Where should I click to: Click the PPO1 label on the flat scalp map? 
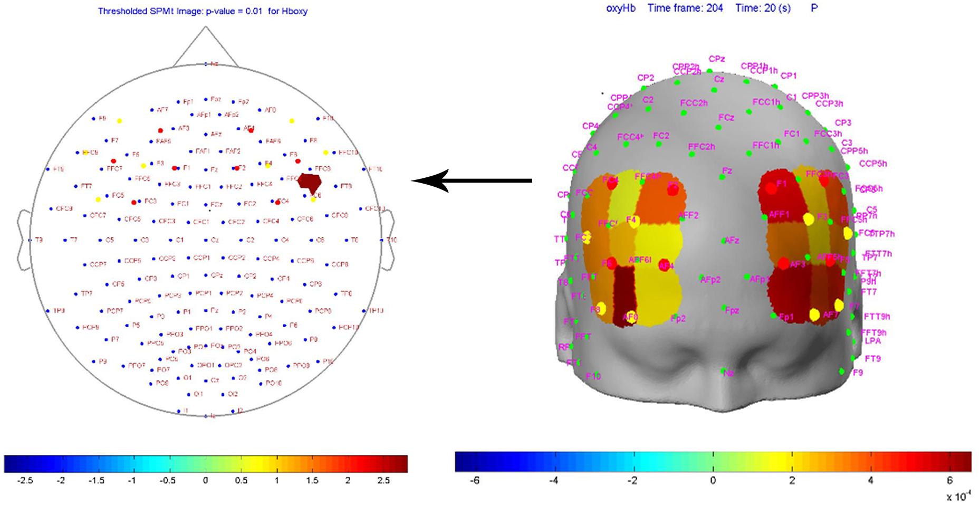[x=204, y=329]
